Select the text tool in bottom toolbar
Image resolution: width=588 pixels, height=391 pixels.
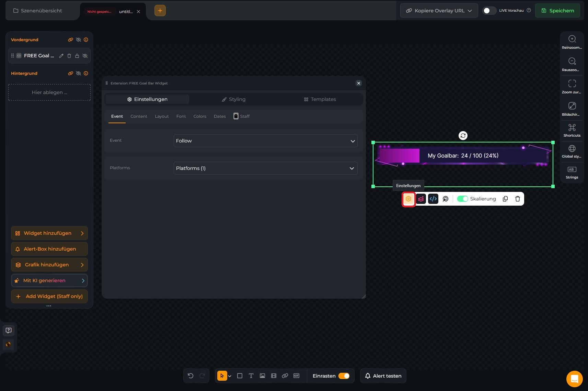251,376
